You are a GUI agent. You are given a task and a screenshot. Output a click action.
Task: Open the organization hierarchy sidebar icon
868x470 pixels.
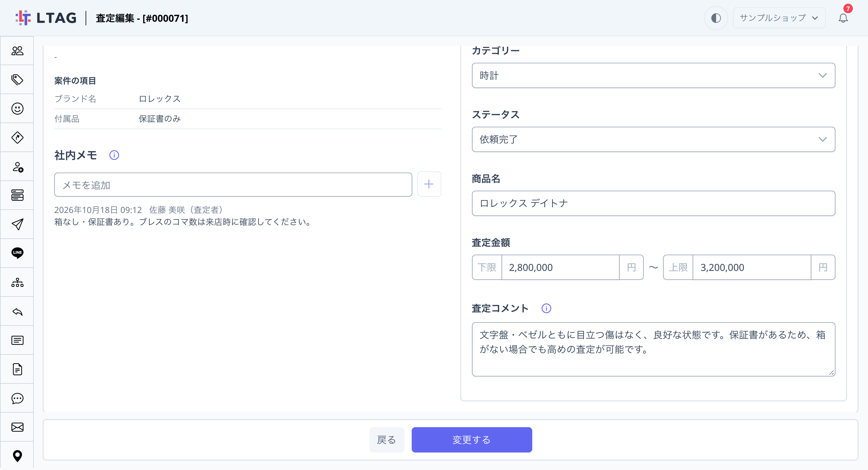click(17, 282)
